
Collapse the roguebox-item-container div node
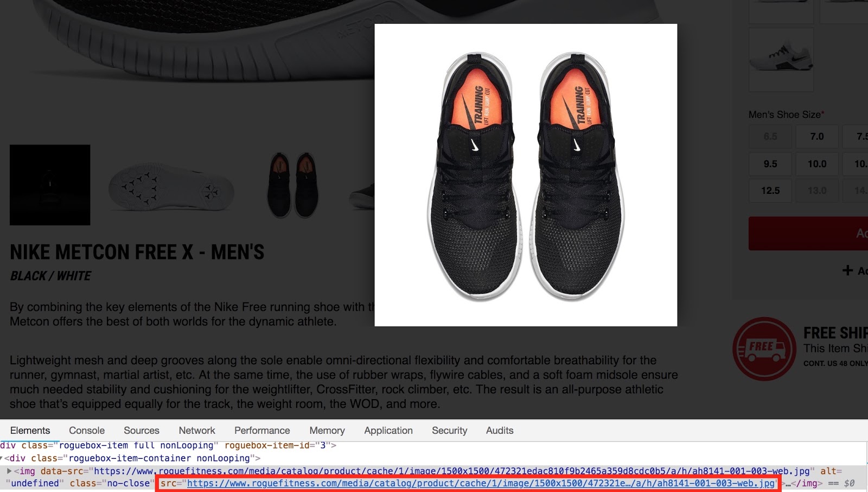click(x=2, y=458)
